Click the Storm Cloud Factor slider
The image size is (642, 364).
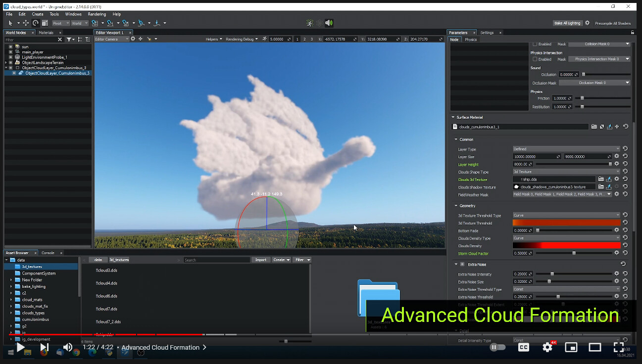tap(574, 253)
